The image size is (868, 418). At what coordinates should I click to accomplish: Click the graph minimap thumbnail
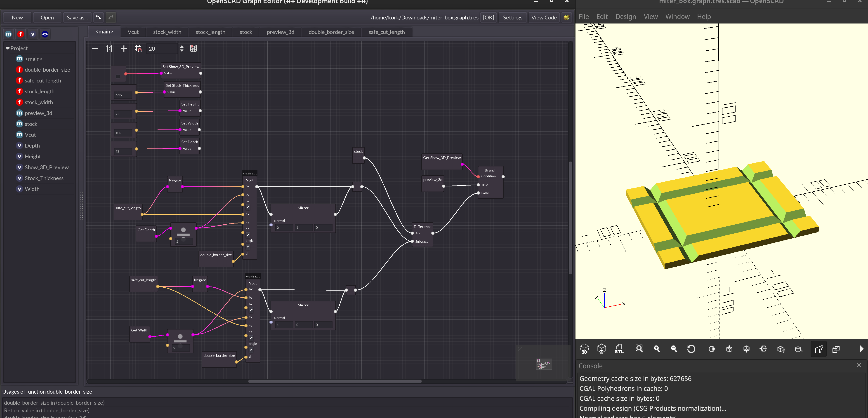[543, 364]
